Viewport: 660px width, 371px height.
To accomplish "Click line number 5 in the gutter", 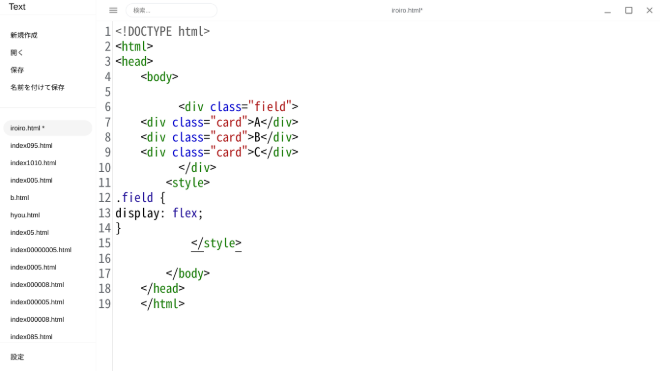I will [x=108, y=92].
